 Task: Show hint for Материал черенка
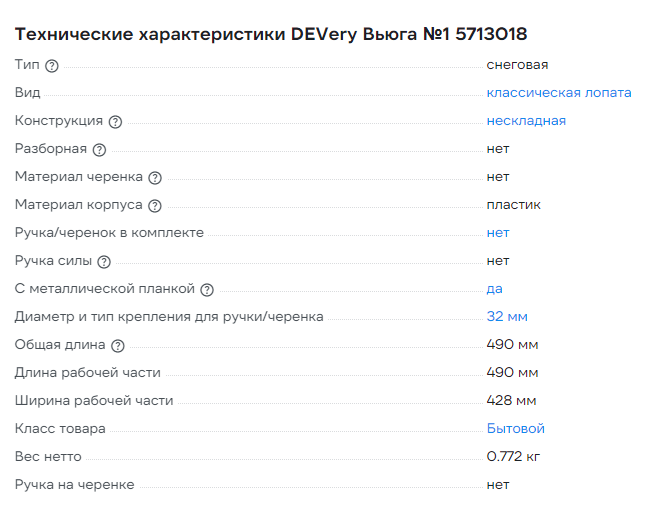(x=154, y=177)
